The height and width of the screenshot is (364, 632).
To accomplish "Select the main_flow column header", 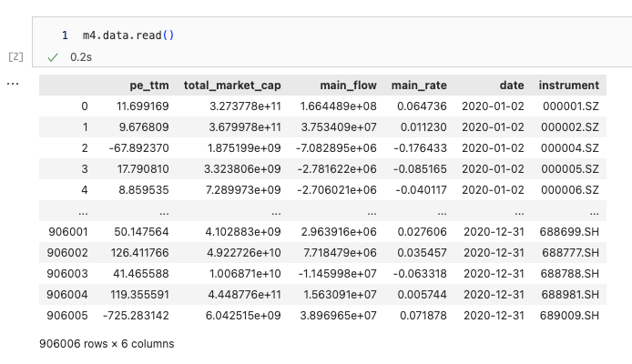I will click(348, 86).
